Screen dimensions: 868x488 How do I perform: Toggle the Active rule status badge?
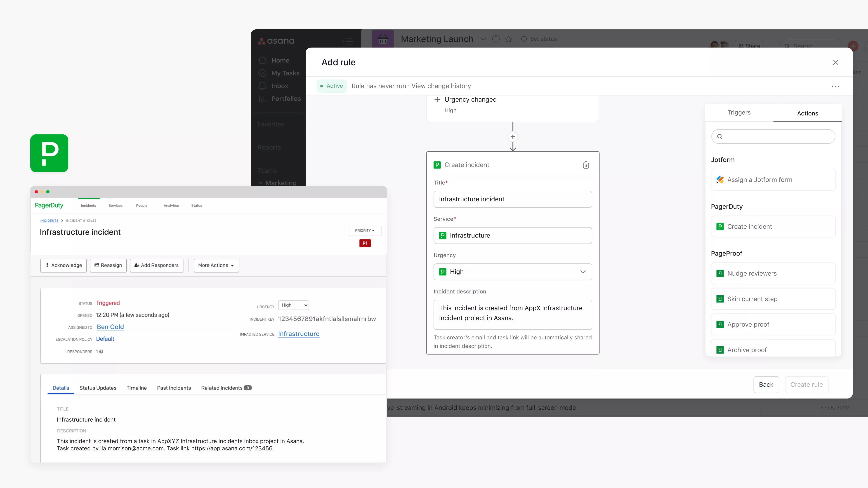pyautogui.click(x=332, y=86)
